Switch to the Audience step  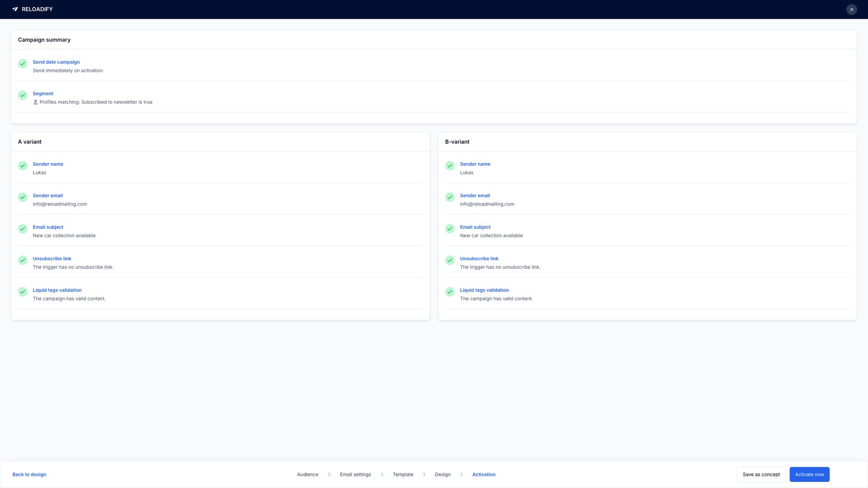pyautogui.click(x=307, y=474)
